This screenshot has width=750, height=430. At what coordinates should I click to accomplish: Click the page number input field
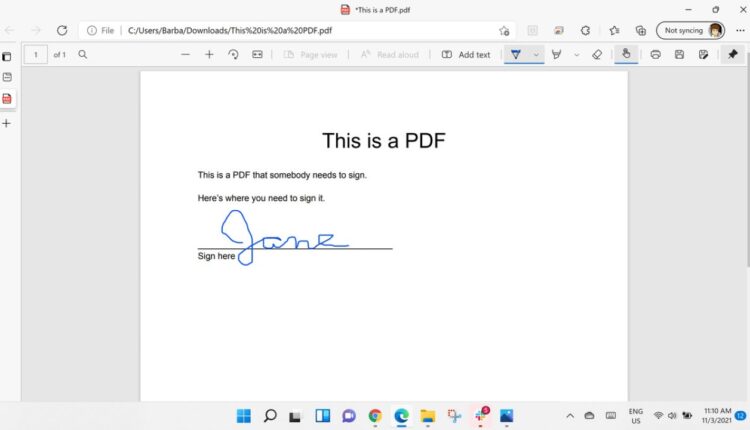click(35, 55)
